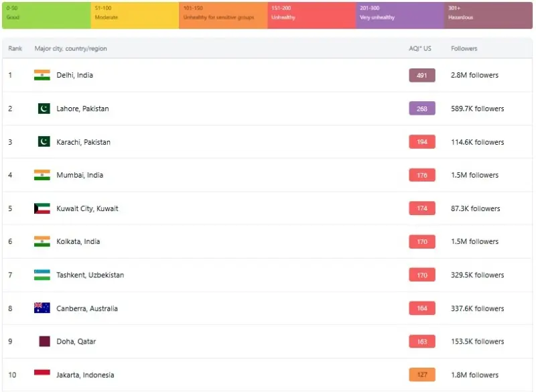Open the Kolkata, India city link

[x=78, y=241]
